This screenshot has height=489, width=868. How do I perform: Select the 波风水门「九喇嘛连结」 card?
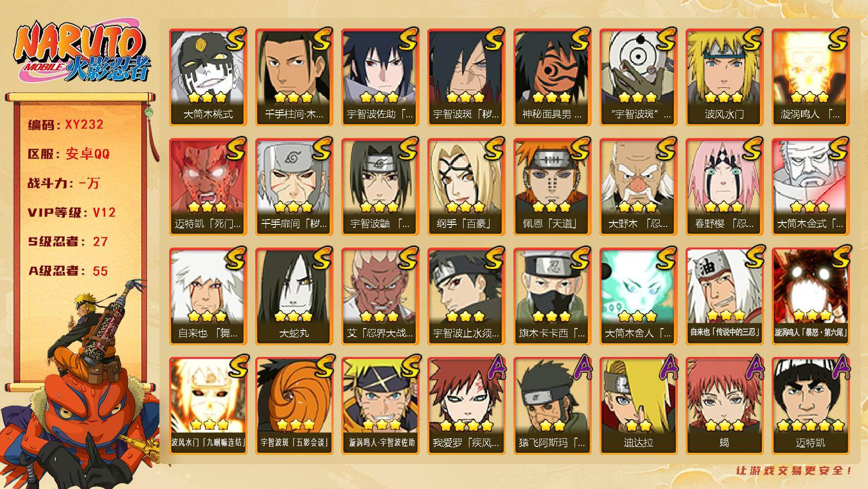(208, 406)
